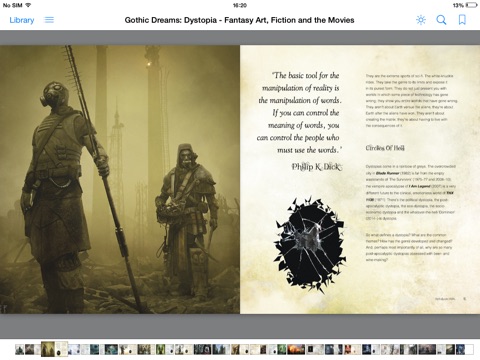This screenshot has height=360, width=480.
Task: Tap the bold I Am Legend title
Action: coord(419,186)
